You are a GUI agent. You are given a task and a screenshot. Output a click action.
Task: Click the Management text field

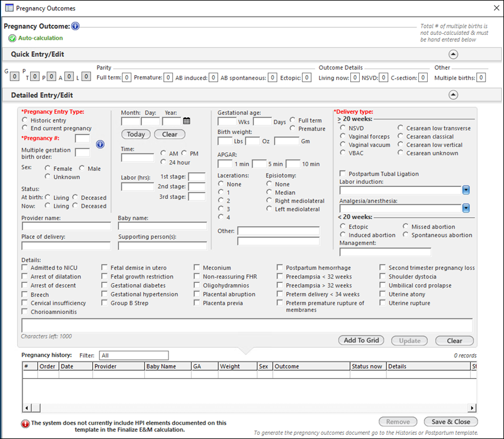[385, 252]
